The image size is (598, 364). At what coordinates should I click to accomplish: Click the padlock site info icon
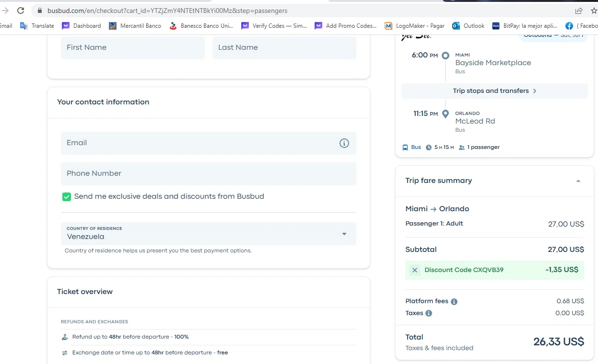40,11
